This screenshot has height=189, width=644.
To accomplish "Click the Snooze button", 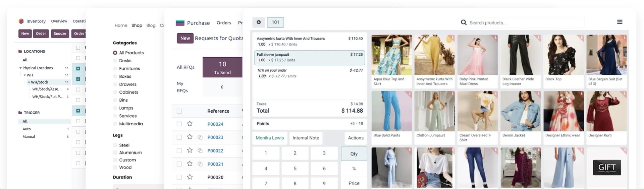I will coord(60,34).
